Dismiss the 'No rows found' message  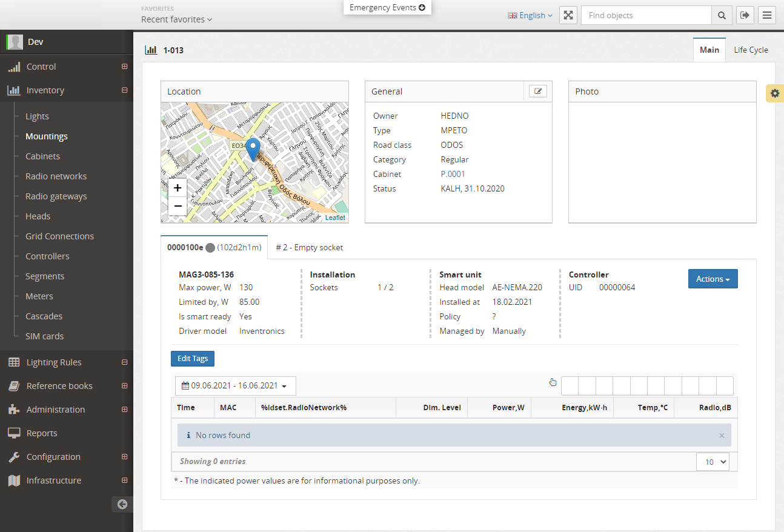[722, 435]
